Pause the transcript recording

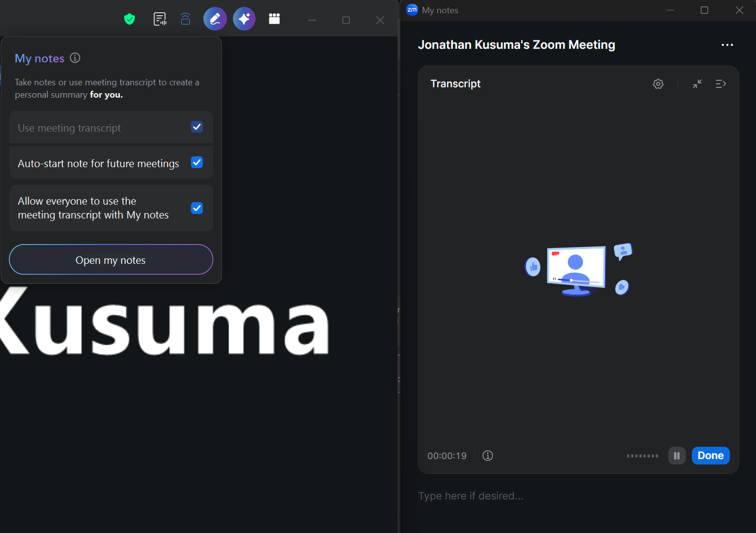[677, 456]
